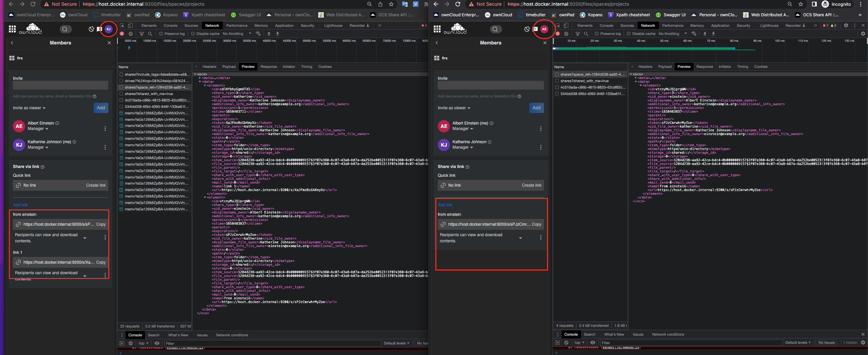Click the search icon in left ownCloud header
Viewport: 868px width, 355px height.
65,29
